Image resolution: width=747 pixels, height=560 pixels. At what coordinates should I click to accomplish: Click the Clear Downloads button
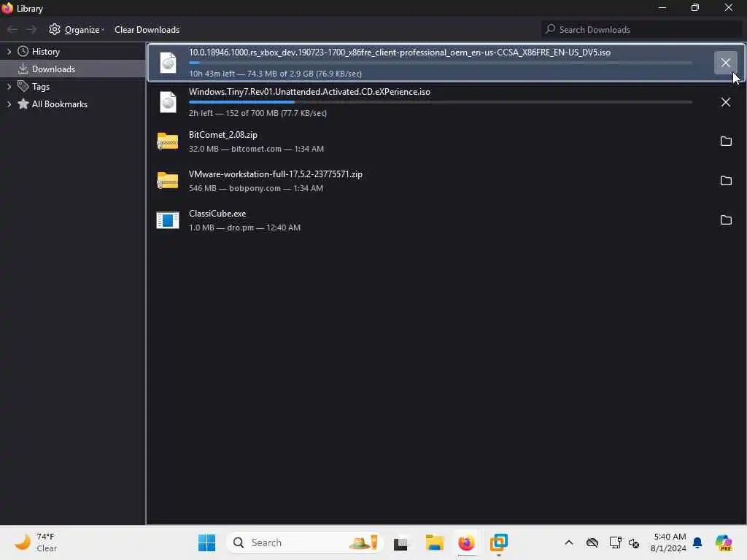pyautogui.click(x=147, y=29)
